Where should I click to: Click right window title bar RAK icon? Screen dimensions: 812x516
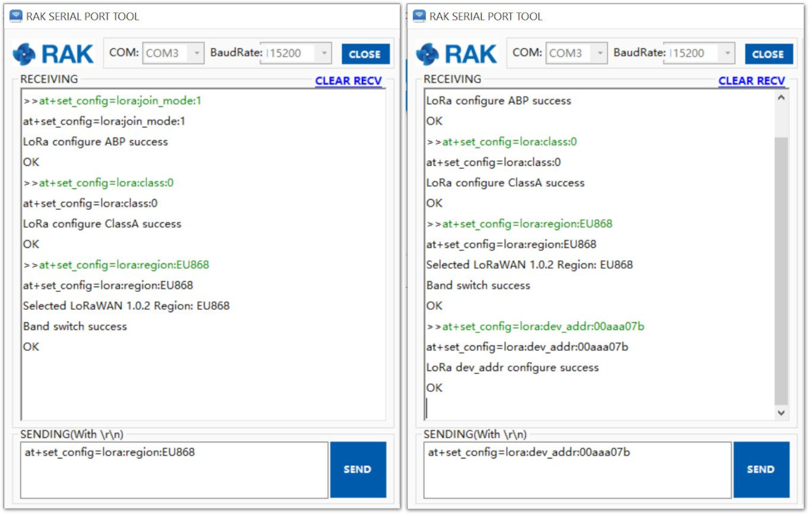point(420,16)
